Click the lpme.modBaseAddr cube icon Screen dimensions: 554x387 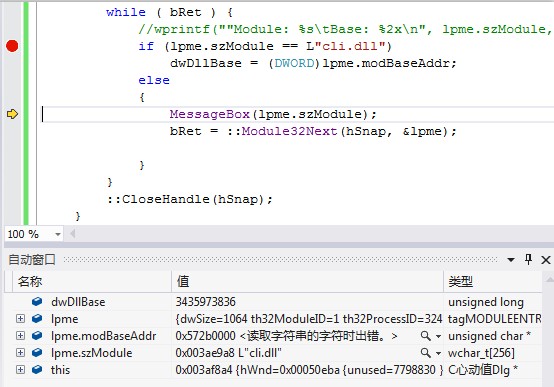pos(37,336)
